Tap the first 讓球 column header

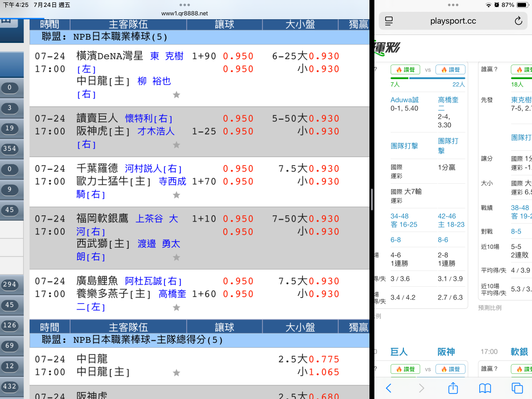pos(224,25)
